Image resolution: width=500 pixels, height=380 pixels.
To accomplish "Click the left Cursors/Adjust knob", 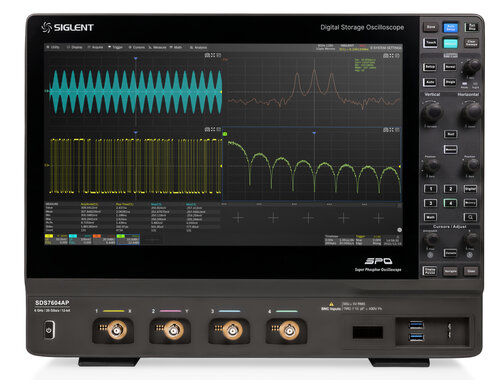I will coord(431,239).
